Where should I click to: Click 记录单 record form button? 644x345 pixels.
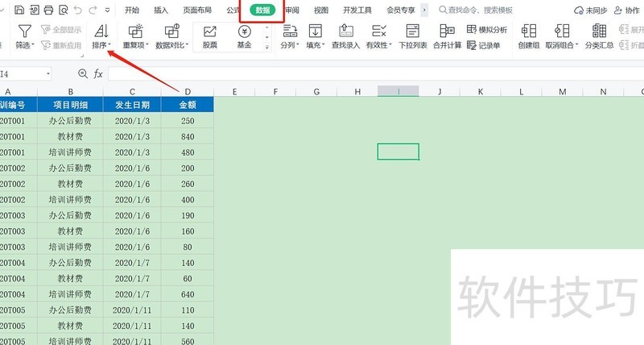[x=484, y=45]
